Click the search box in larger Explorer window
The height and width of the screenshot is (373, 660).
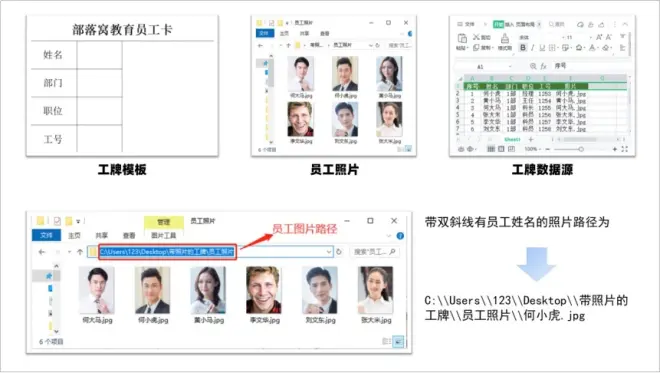375,252
